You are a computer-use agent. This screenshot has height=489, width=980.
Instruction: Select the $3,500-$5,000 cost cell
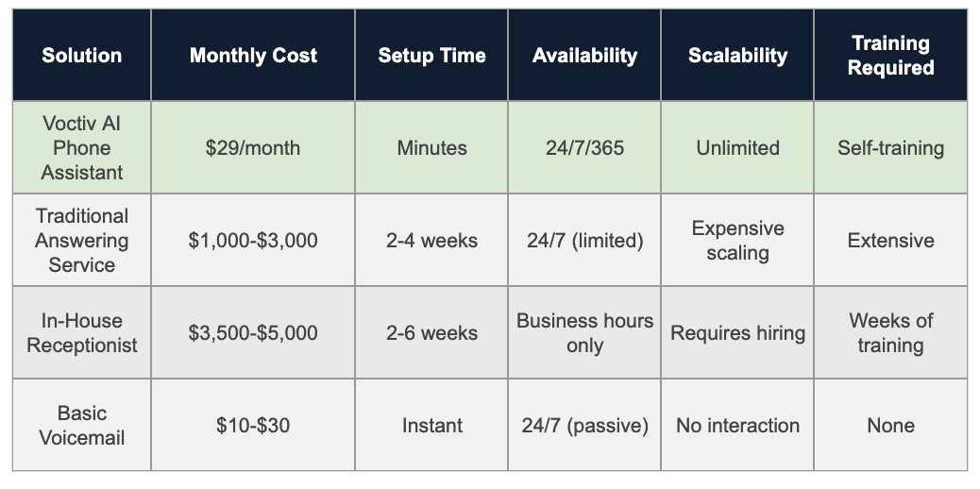[x=253, y=333]
